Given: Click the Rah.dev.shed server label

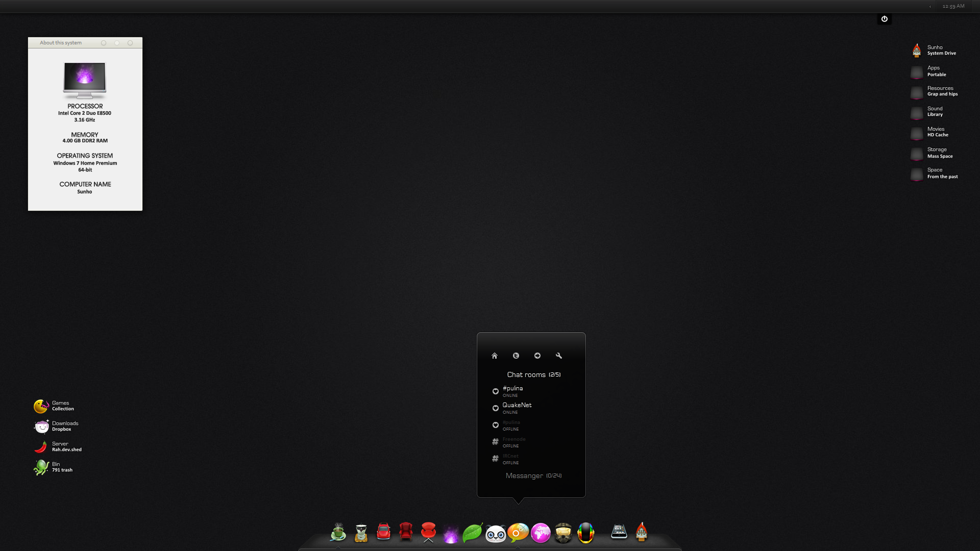Looking at the screenshot, I should point(67,450).
